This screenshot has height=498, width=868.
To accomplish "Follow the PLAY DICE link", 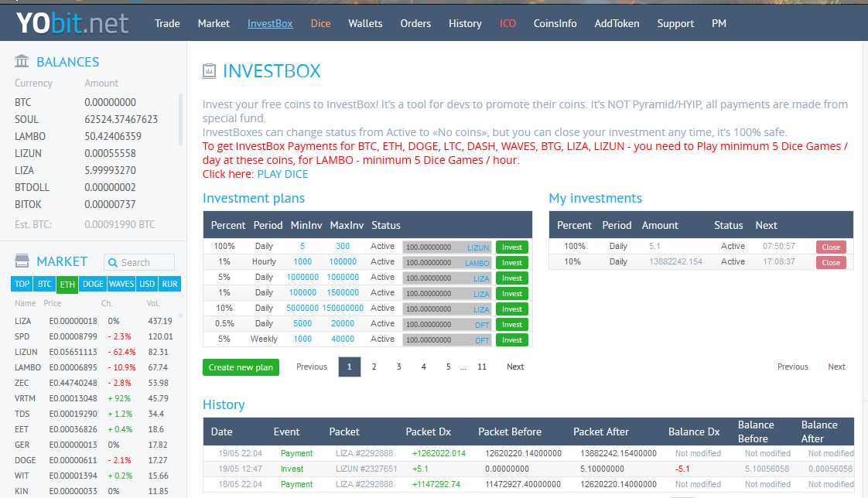I will point(283,174).
